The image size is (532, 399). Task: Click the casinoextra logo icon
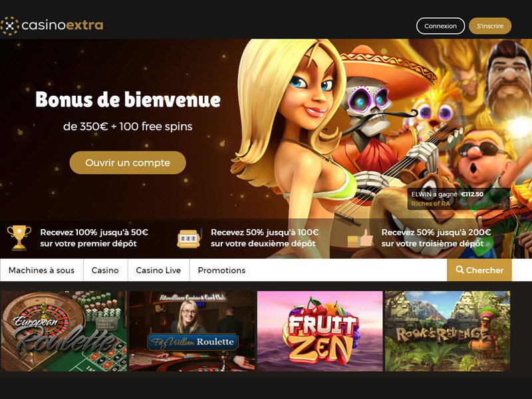(x=9, y=26)
